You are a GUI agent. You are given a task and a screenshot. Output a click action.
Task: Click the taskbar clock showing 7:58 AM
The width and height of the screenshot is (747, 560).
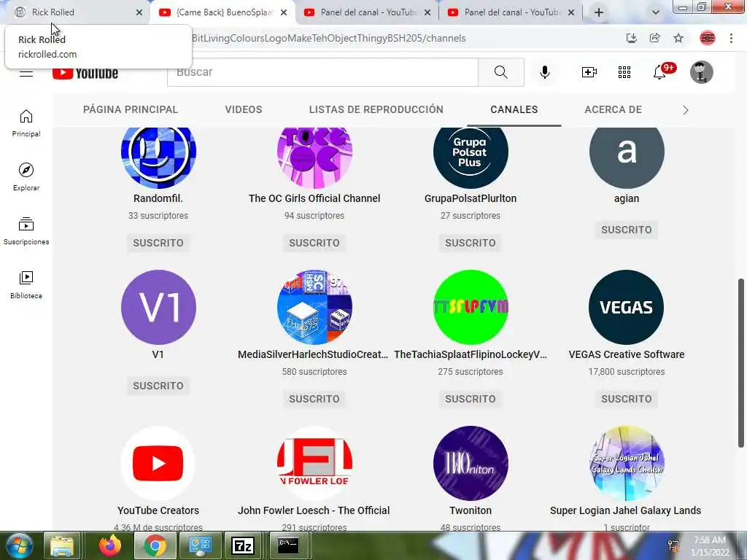[710, 545]
